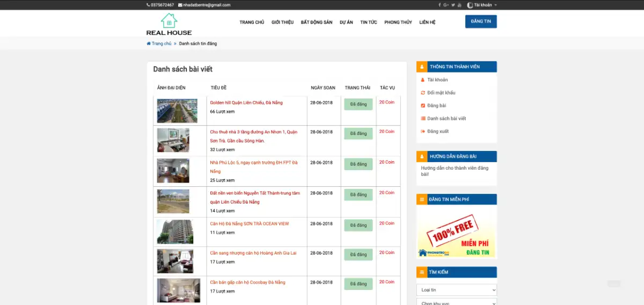Image resolution: width=644 pixels, height=305 pixels.
Task: Click the home icon in breadcrumb
Action: [149, 43]
